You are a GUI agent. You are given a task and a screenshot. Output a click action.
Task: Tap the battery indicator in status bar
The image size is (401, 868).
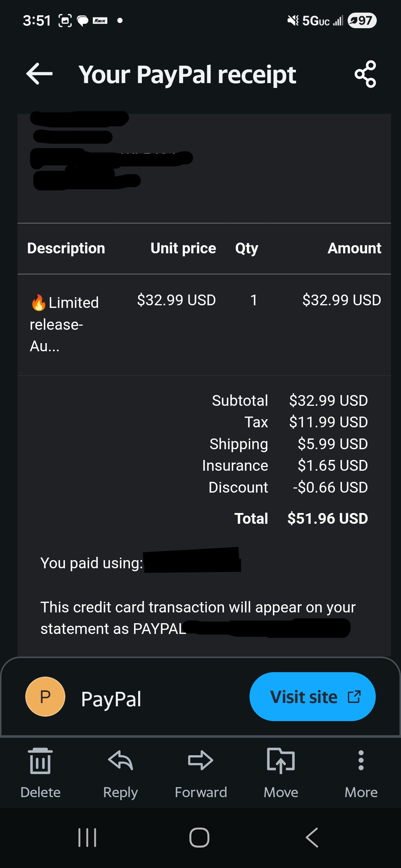(x=362, y=20)
